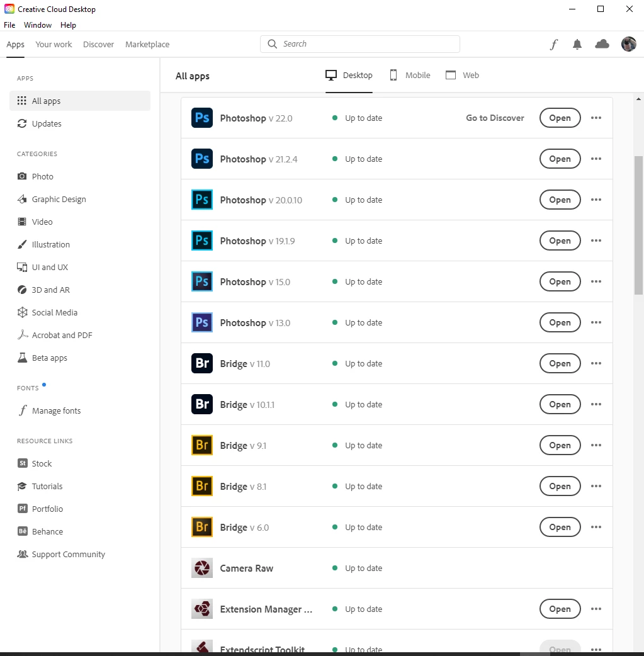Click the Photoshop v 20.0.10 app icon
The width and height of the screenshot is (644, 656).
(x=201, y=200)
